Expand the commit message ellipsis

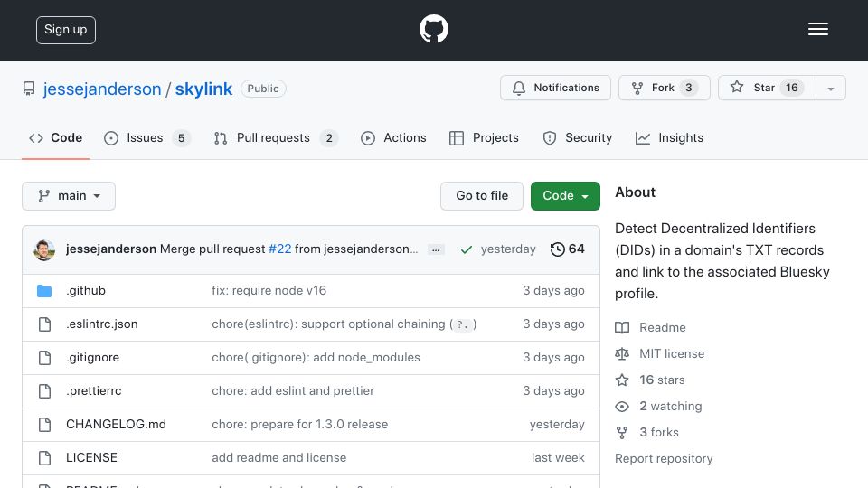click(436, 250)
